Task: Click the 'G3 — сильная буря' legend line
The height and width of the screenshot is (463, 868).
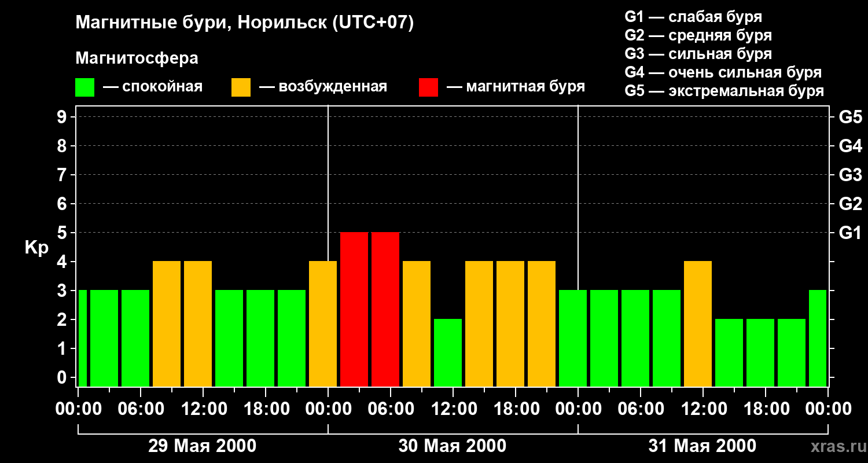Action: coord(698,54)
